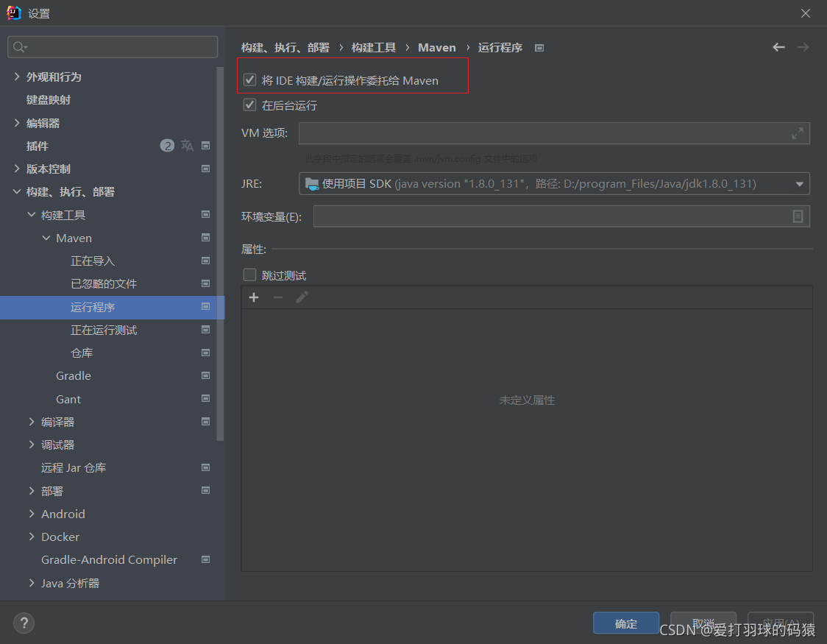This screenshot has width=827, height=644.
Task: Click the 确定 button
Action: 626,623
